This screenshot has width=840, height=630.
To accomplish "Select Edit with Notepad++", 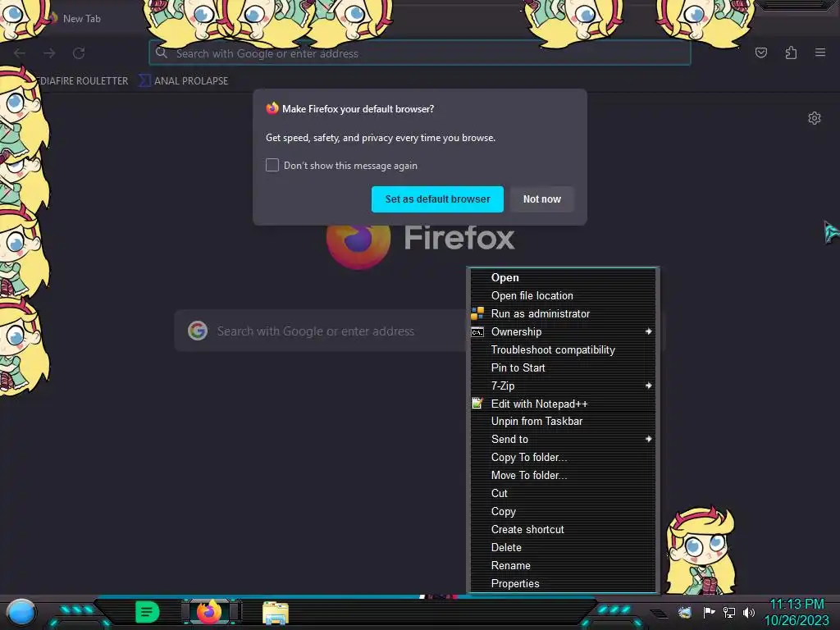I will (563, 404).
